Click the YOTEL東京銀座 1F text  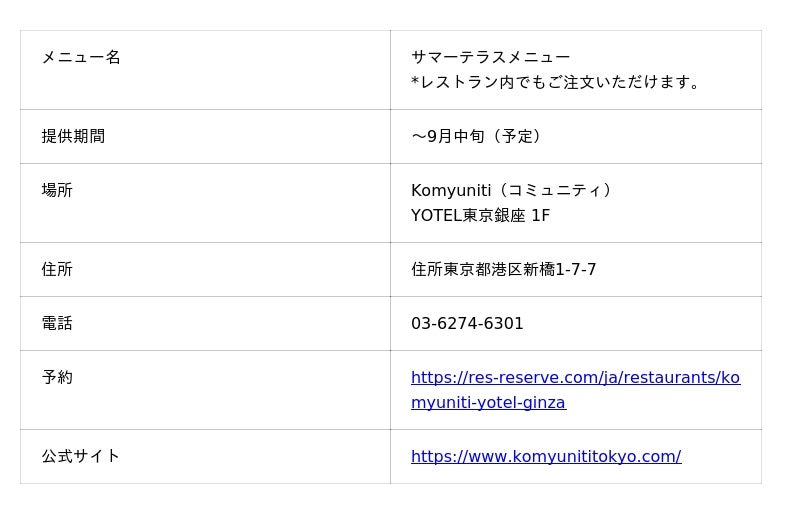480,215
